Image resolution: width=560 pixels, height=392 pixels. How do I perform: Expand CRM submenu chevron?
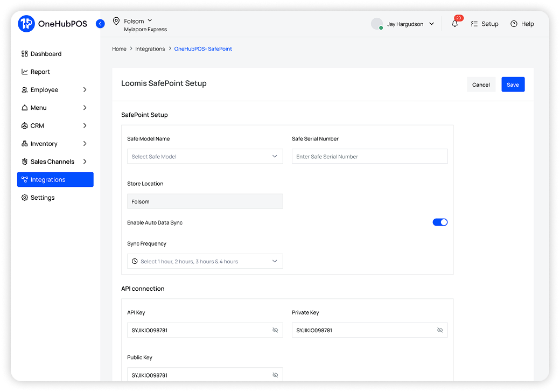click(85, 125)
